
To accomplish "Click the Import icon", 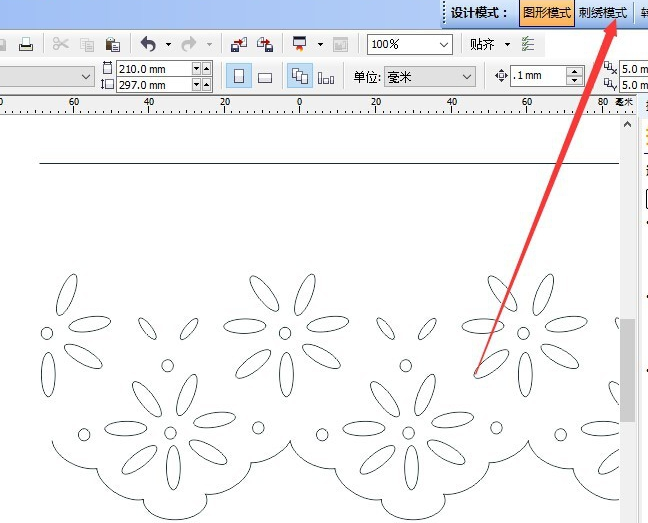I will tap(238, 44).
